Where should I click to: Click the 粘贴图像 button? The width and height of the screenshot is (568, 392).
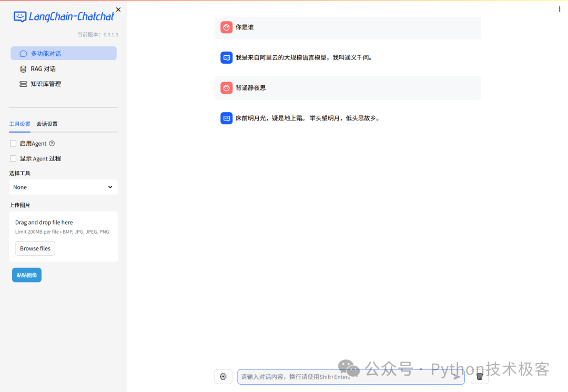27,275
